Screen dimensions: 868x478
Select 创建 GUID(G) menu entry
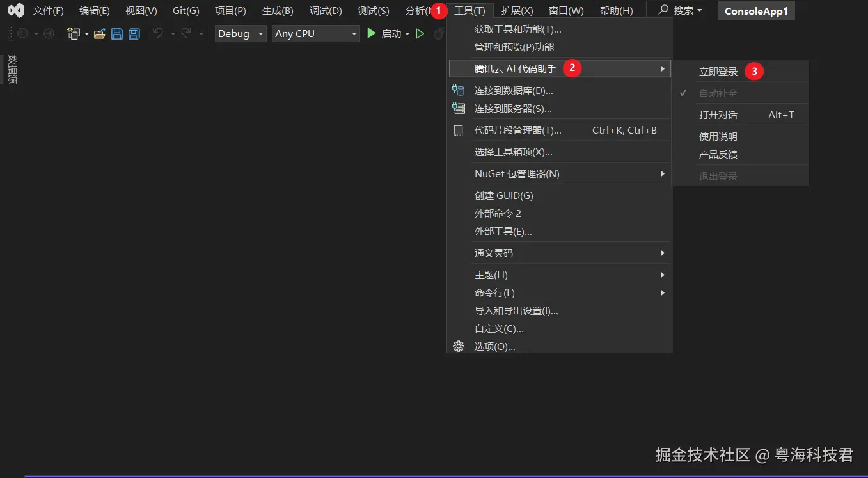pyautogui.click(x=560, y=196)
